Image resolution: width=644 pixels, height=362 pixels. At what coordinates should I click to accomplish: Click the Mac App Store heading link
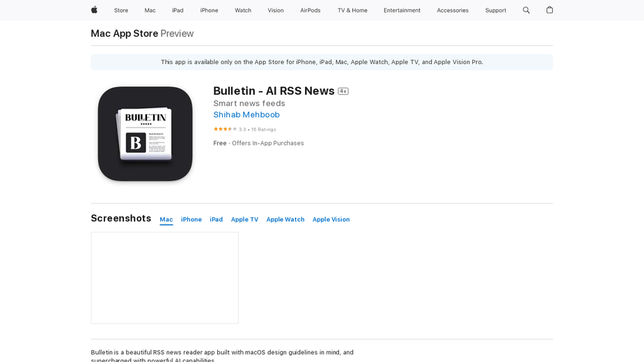click(x=125, y=33)
